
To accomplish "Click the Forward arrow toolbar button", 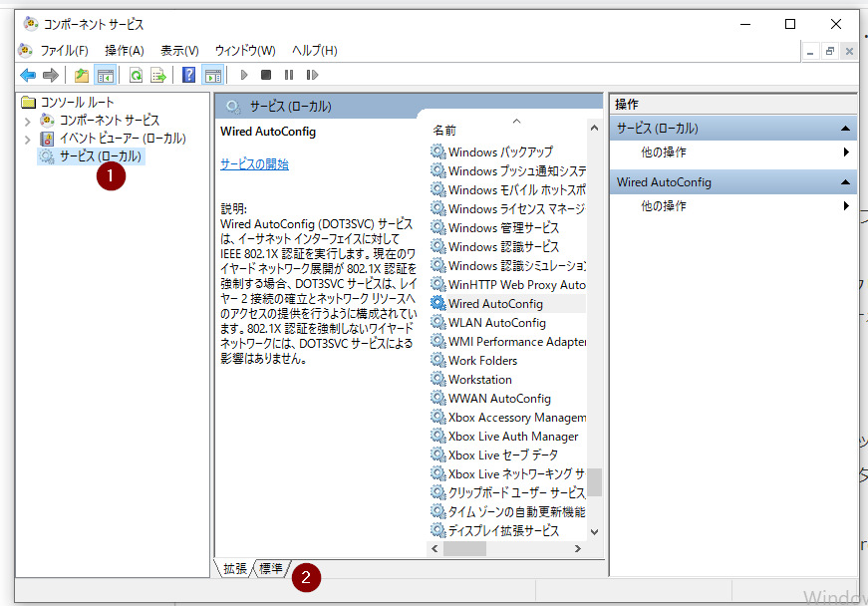I will tap(51, 75).
